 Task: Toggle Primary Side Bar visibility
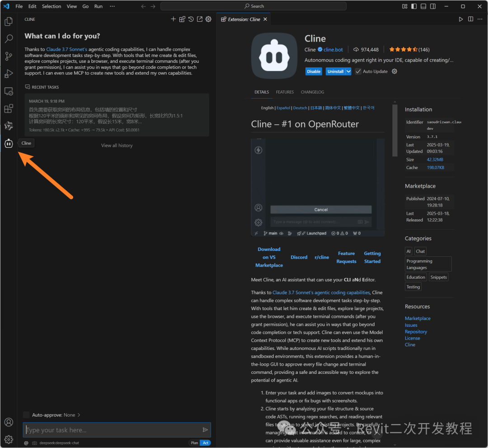coord(414,6)
